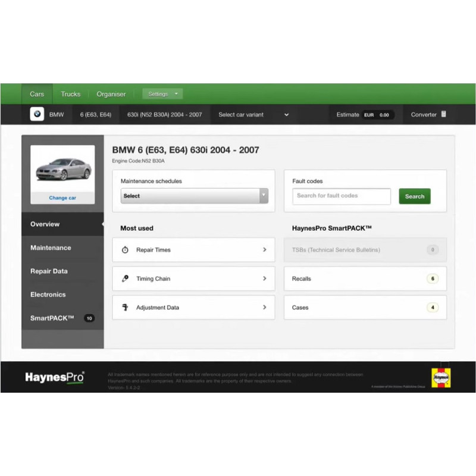This screenshot has width=476, height=476.
Task: Open the Select car variant dropdown
Action: coord(253,114)
